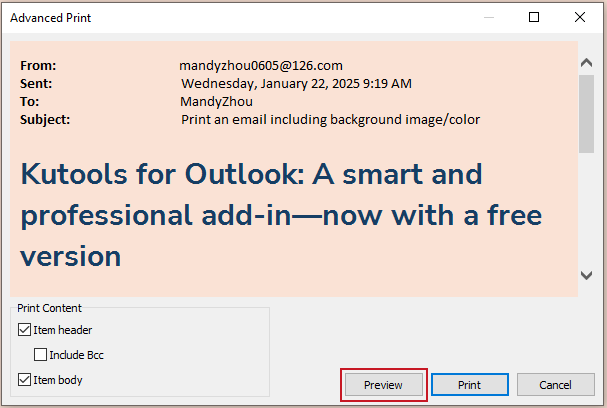The image size is (607, 408).
Task: Click the Advanced Print title text
Action: click(x=50, y=18)
